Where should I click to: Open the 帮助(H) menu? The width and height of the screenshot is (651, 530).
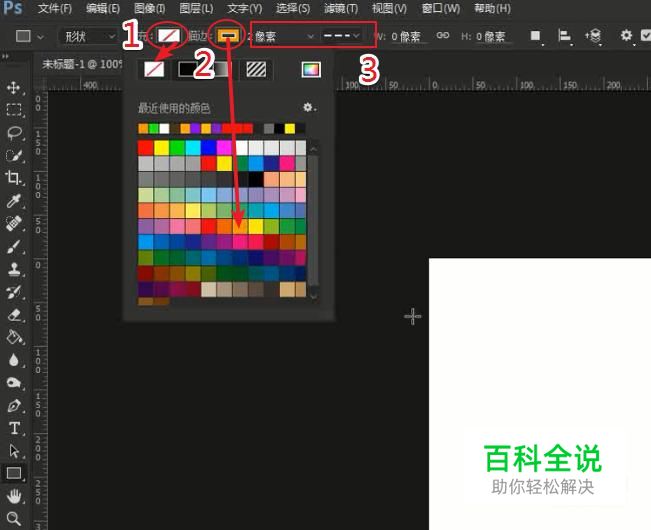pos(492,8)
